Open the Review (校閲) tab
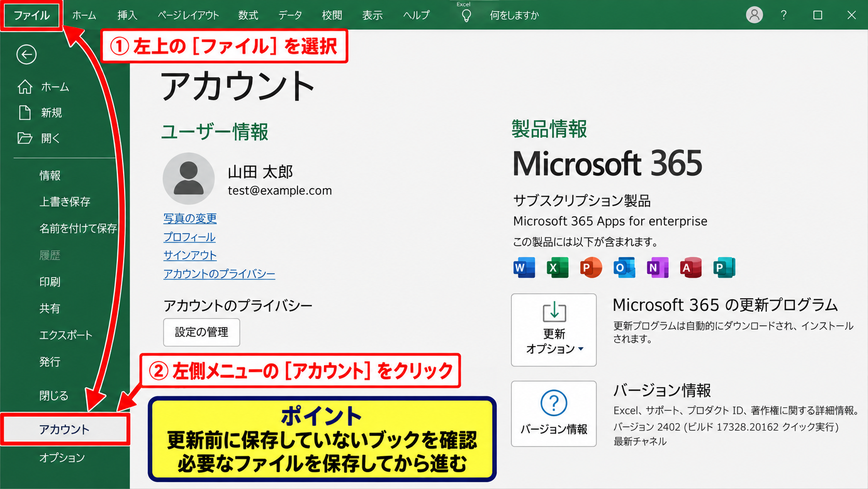The width and height of the screenshot is (868, 489). coord(332,16)
